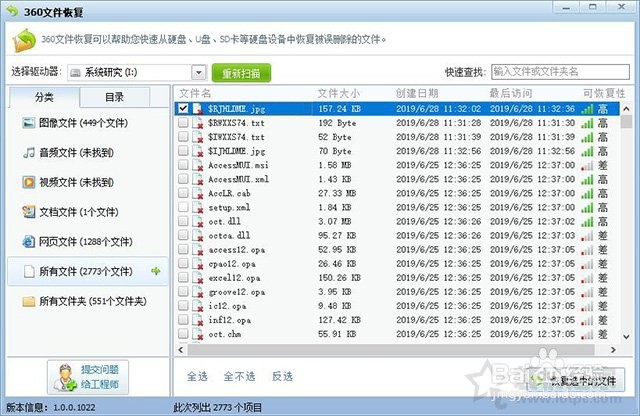Viewport: 640px width, 416px height.
Task: Click the engineer doctor icon
Action: click(65, 378)
